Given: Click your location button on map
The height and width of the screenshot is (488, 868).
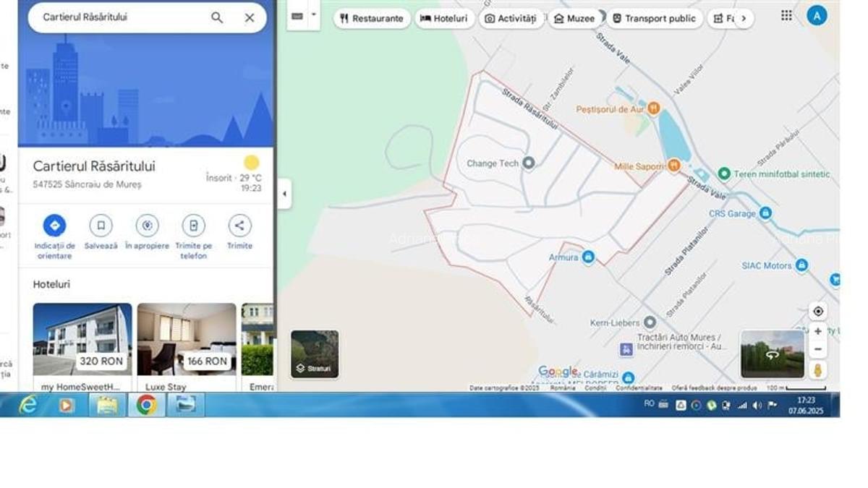Looking at the screenshot, I should click(x=817, y=311).
